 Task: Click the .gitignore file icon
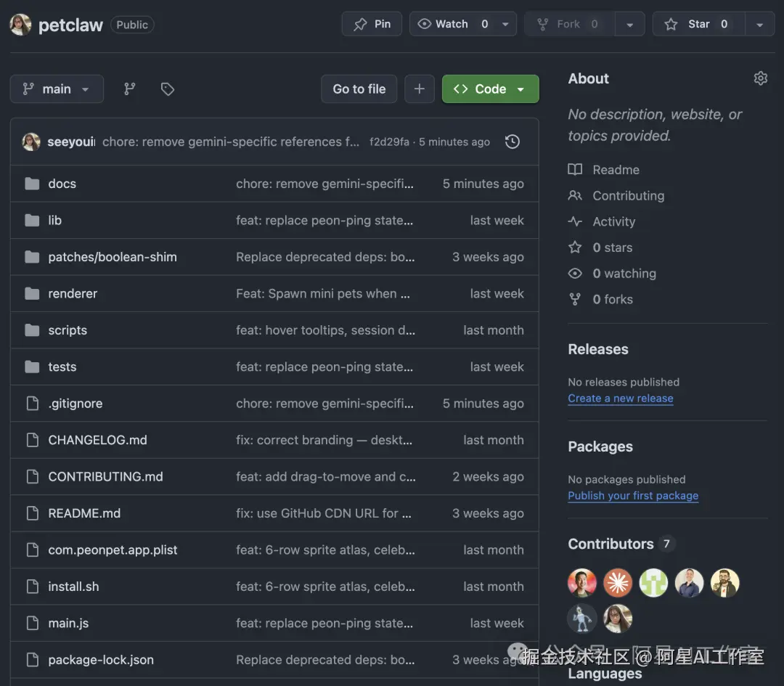click(x=33, y=403)
